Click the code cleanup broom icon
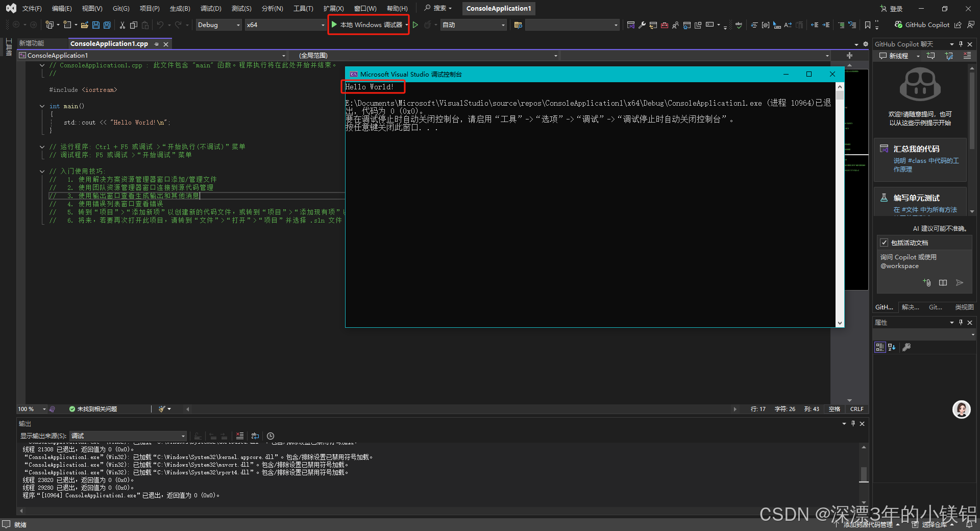The image size is (980, 531). (162, 409)
